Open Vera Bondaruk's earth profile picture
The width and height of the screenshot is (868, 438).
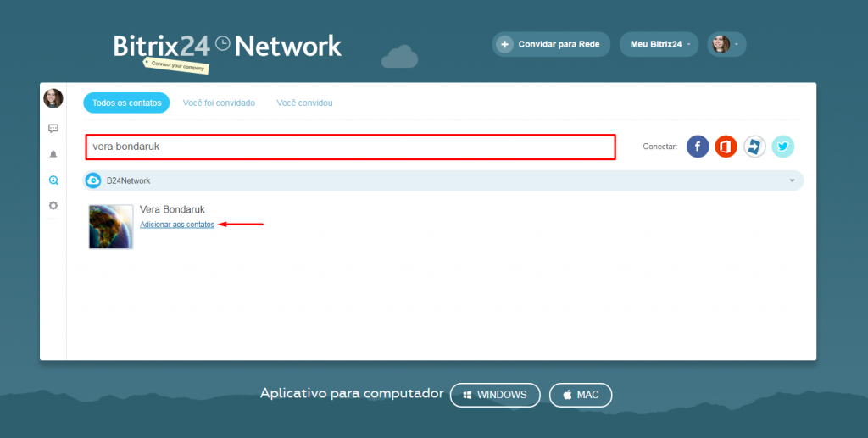(x=111, y=227)
